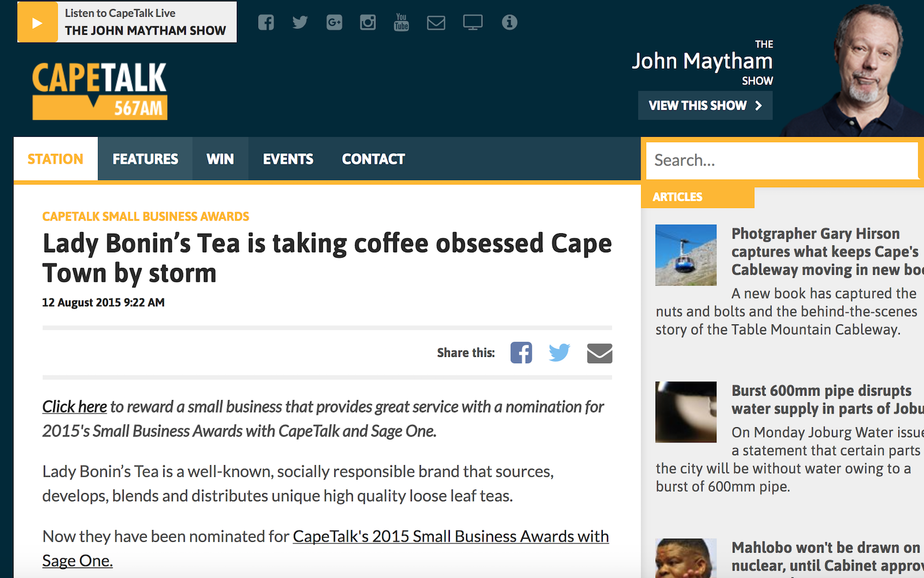This screenshot has height=578, width=924.
Task: Open the info icon in header
Action: click(509, 23)
